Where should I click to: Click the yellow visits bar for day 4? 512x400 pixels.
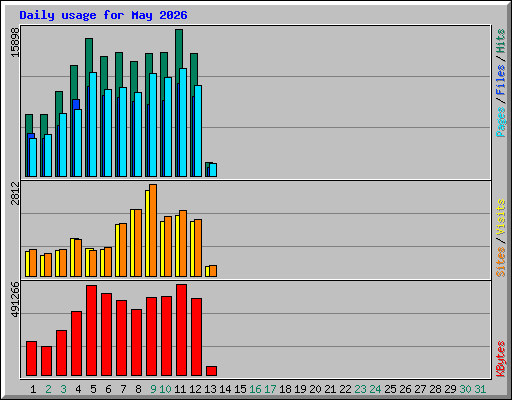pos(72,257)
